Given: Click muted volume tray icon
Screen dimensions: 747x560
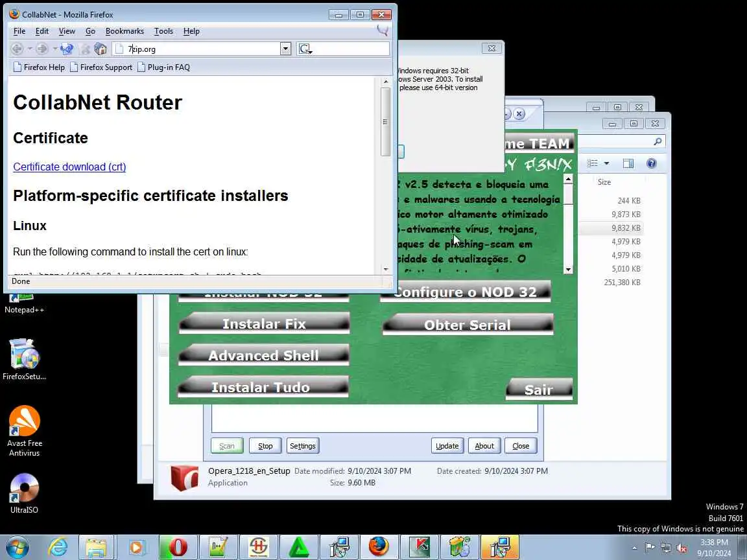Looking at the screenshot, I should (x=682, y=548).
